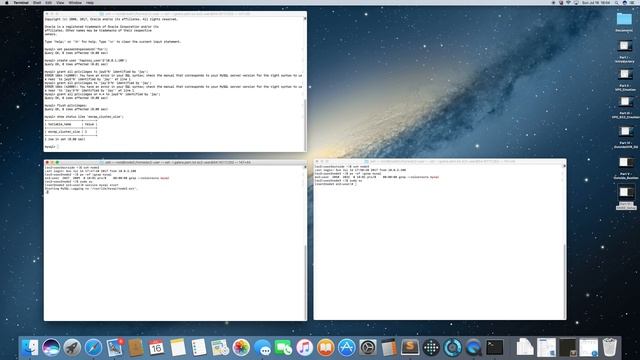Open the Shell menu
640x360 pixels.
click(37, 2)
